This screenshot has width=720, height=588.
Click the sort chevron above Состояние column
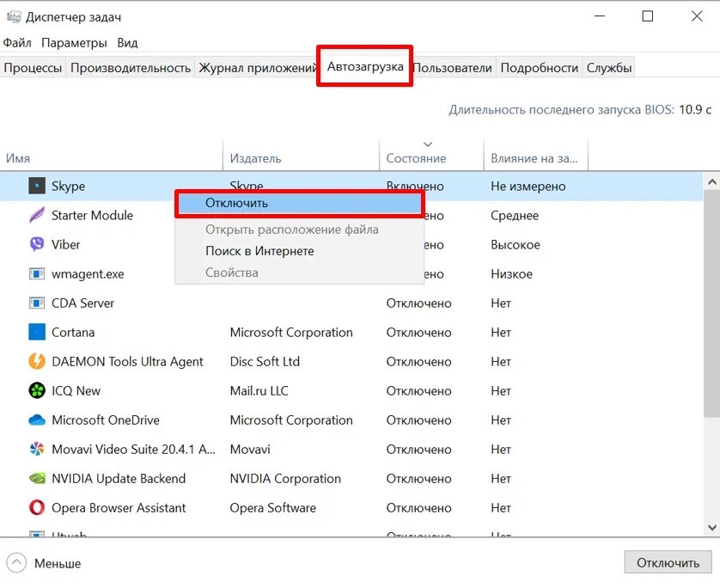pyautogui.click(x=428, y=144)
